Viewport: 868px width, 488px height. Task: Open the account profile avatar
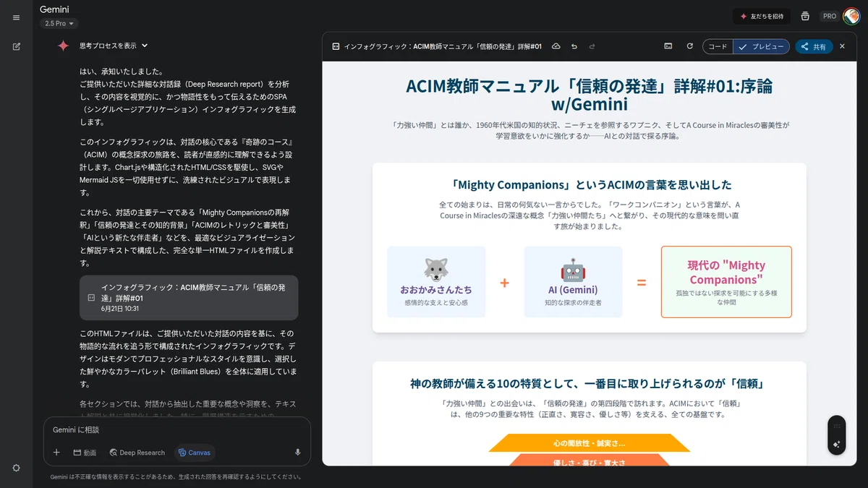(x=851, y=16)
